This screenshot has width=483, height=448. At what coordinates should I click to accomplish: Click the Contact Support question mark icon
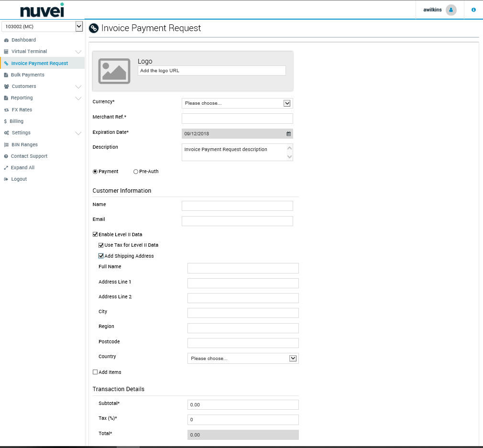[x=6, y=156]
